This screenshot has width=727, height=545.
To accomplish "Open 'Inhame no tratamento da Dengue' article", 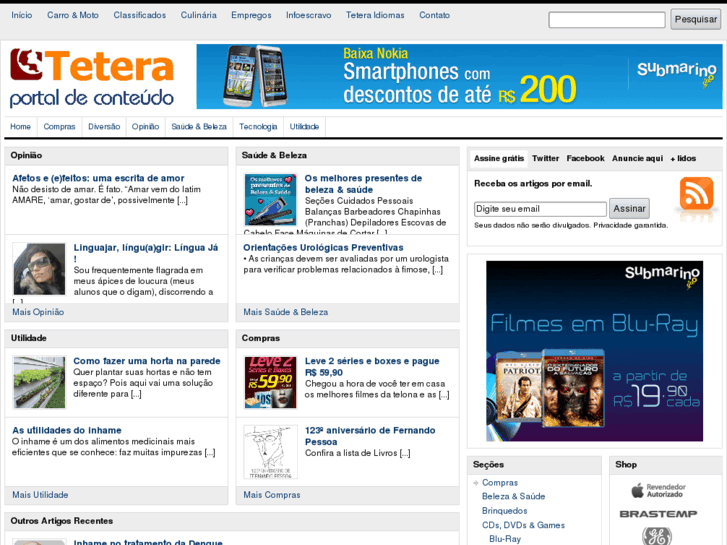I will click(x=148, y=542).
